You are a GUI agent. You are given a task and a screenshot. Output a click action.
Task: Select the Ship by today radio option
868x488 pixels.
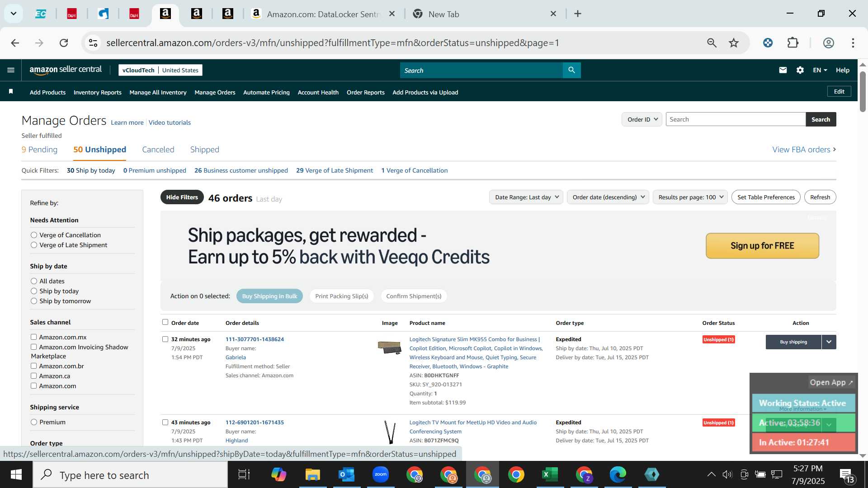coord(34,291)
